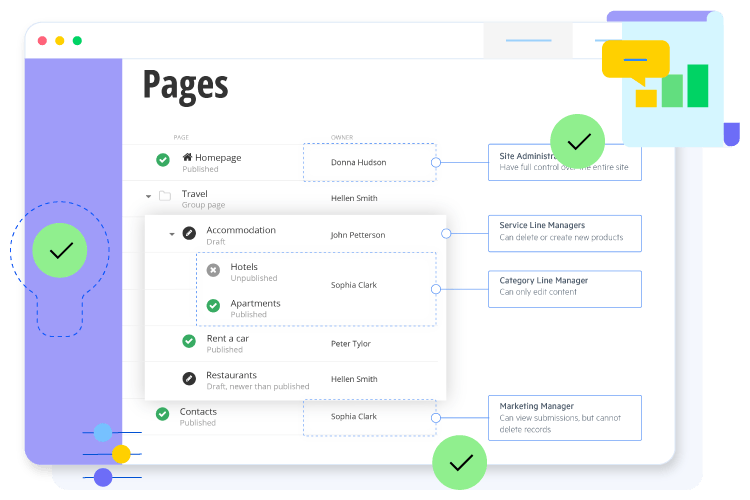Click the draft pencil icon for Restaurants
The height and width of the screenshot is (500, 750).
(189, 379)
